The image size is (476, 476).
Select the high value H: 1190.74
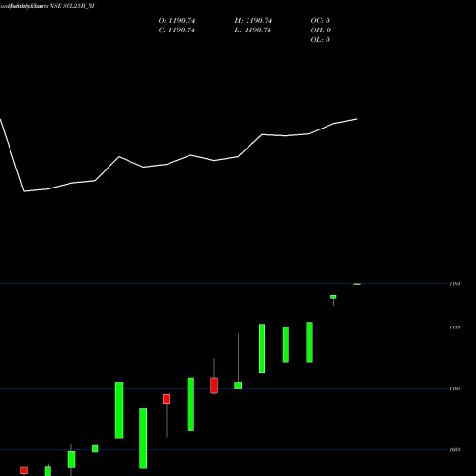[x=253, y=21]
